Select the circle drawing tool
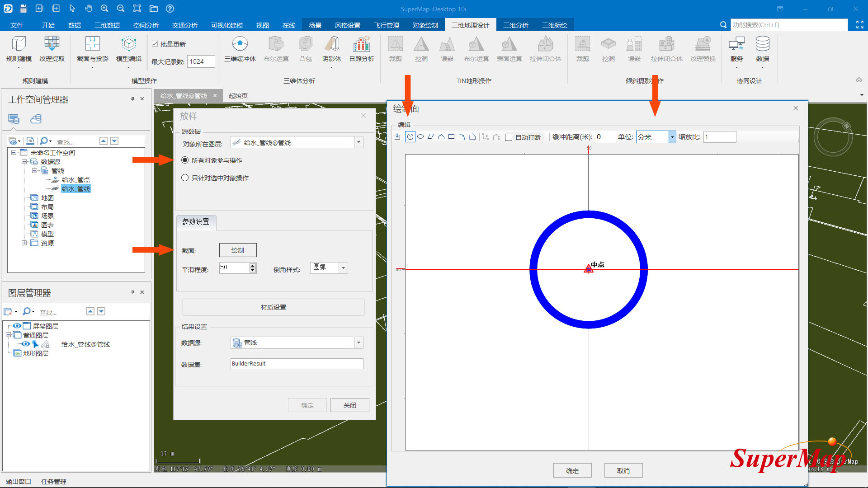Image resolution: width=868 pixels, height=488 pixels. pyautogui.click(x=410, y=137)
